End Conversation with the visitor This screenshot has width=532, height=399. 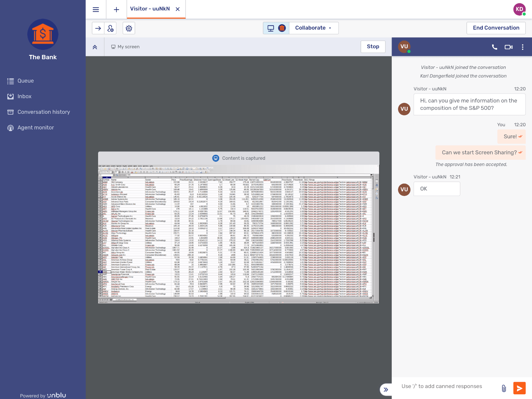496,28
